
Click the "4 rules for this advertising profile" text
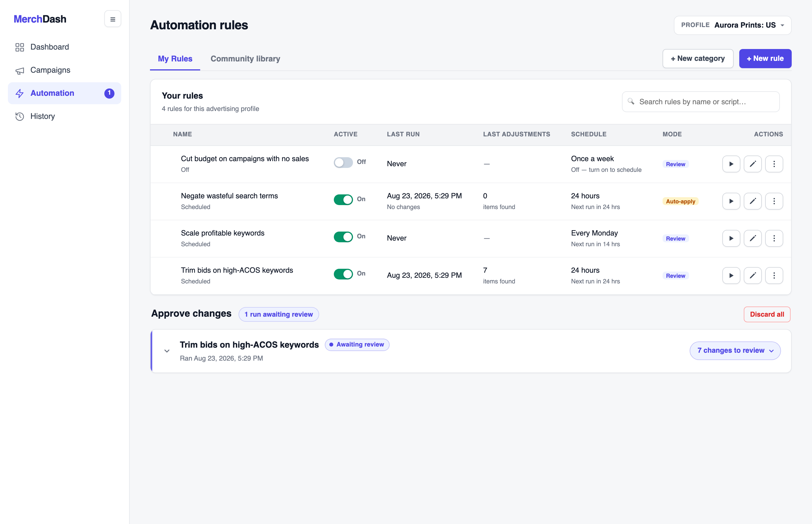pyautogui.click(x=210, y=108)
